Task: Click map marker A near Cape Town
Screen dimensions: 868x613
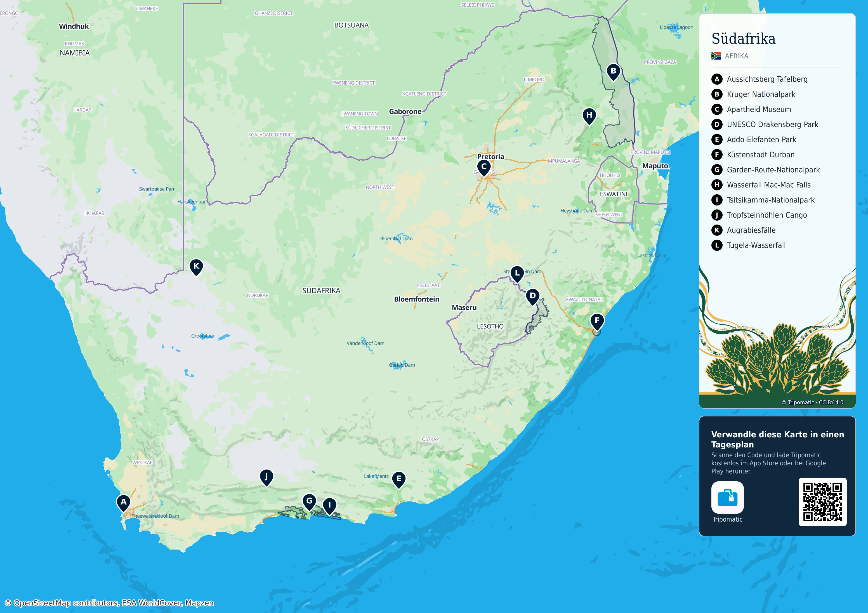Action: [123, 503]
